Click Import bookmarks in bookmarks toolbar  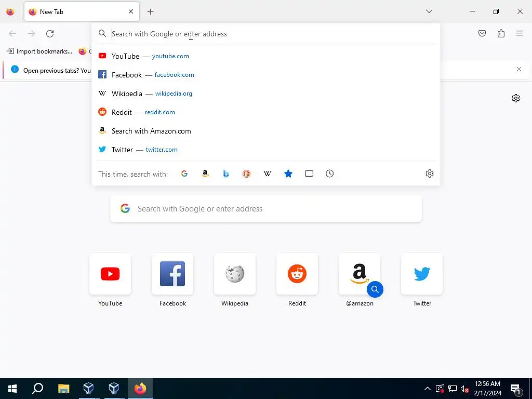[x=39, y=51]
